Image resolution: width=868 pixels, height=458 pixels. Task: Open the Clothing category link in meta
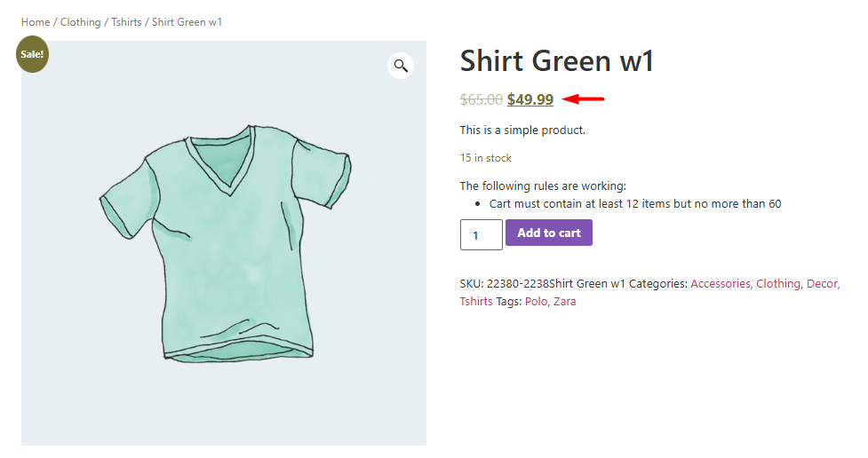click(x=777, y=284)
